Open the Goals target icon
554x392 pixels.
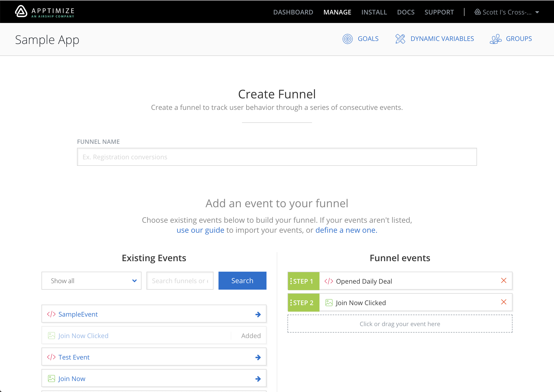pos(347,39)
